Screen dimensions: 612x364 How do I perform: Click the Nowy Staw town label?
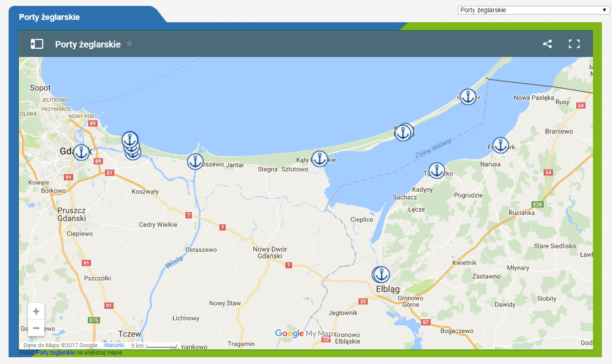coord(225,303)
